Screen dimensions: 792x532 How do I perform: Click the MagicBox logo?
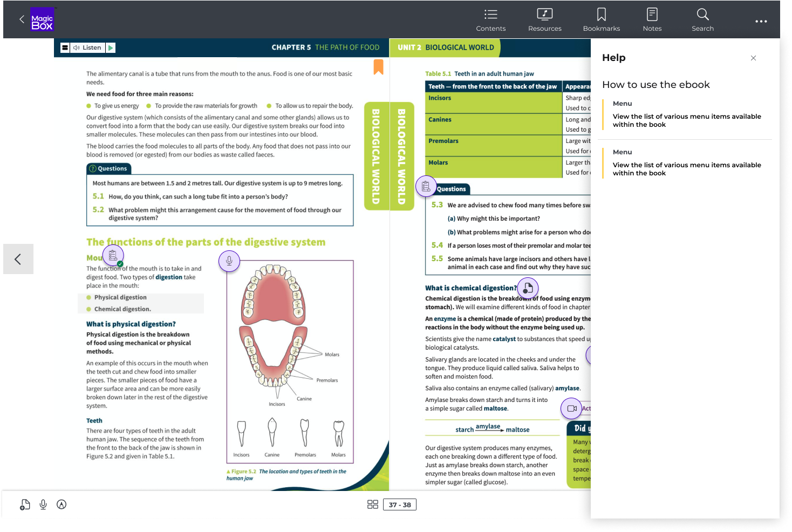[x=42, y=19]
